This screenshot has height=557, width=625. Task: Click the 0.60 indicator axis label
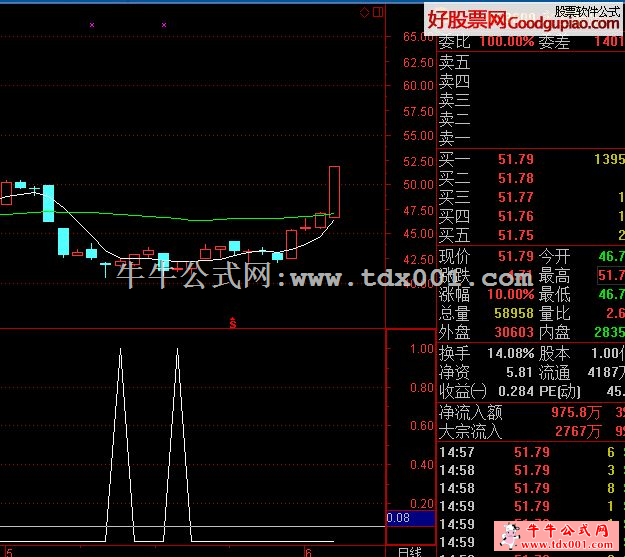pos(422,425)
